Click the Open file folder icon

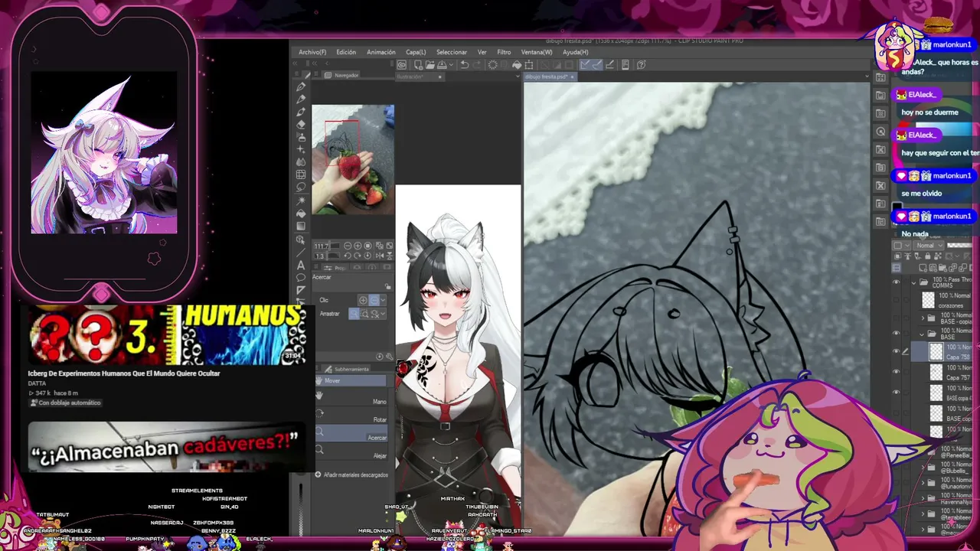[430, 65]
